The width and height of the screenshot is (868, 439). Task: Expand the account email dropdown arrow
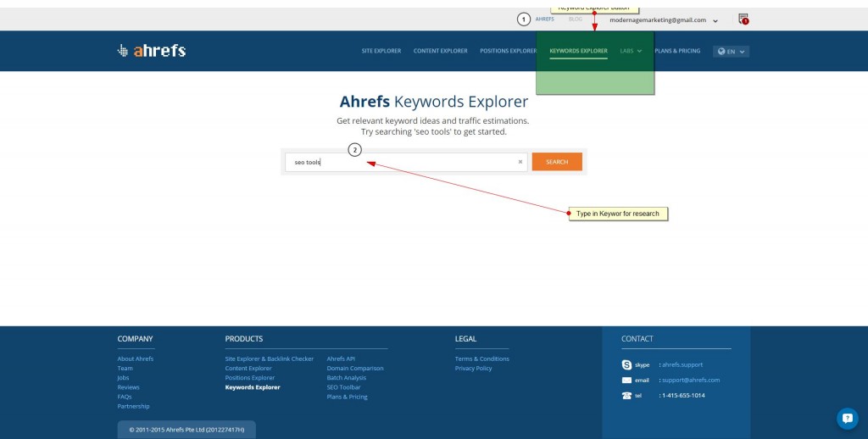pyautogui.click(x=715, y=21)
